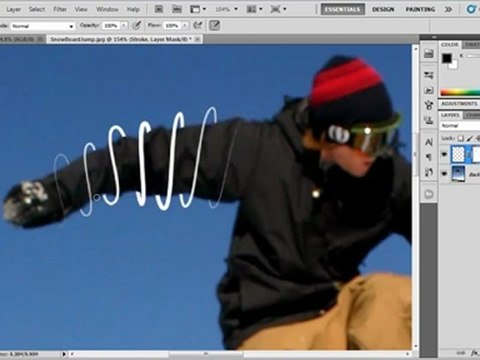Launch Bridge from the application bar
The image size is (480, 360).
[x=159, y=9]
